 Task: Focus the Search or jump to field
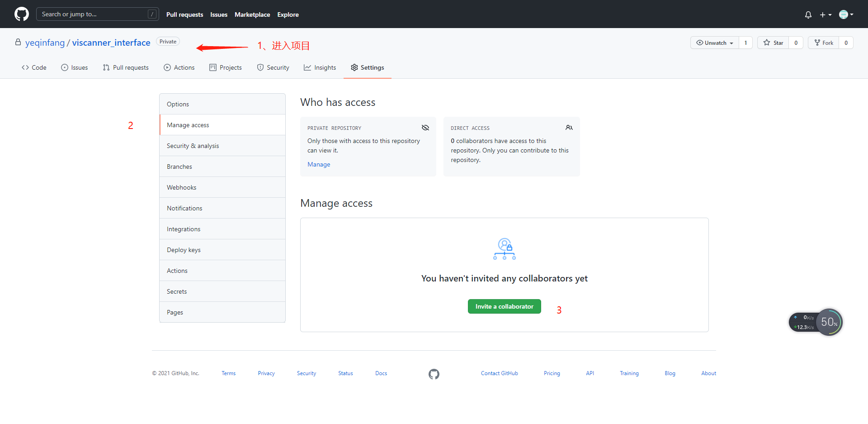(x=97, y=14)
